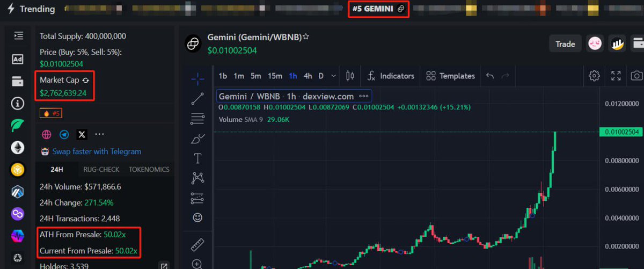Open the token website globe icon
The height and width of the screenshot is (269, 644).
pos(47,134)
